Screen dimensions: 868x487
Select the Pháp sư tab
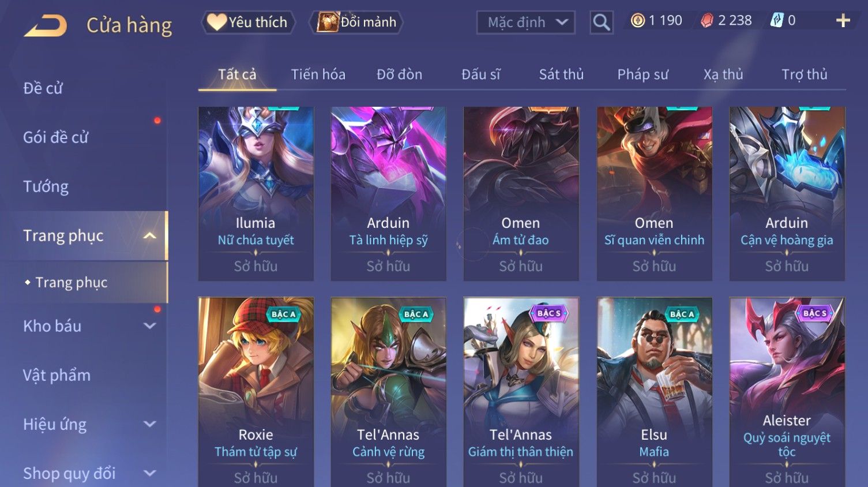[642, 74]
